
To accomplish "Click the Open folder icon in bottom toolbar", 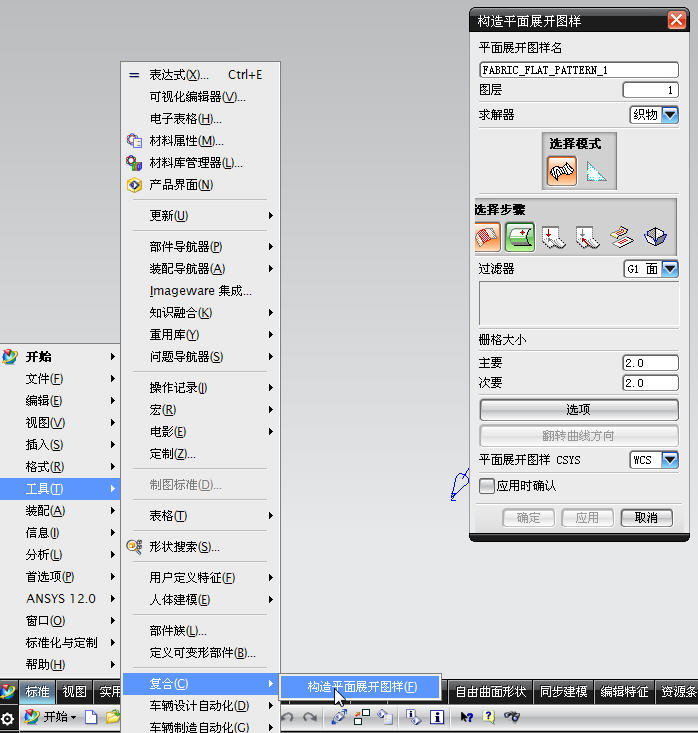I will pos(113,717).
